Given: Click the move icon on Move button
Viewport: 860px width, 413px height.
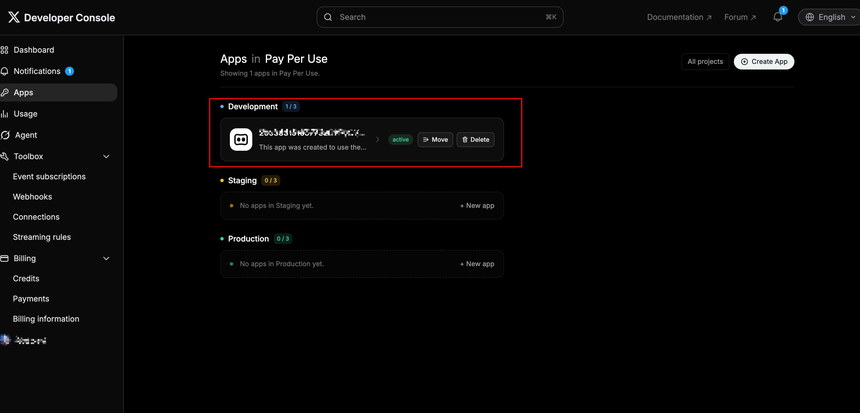Looking at the screenshot, I should 426,140.
